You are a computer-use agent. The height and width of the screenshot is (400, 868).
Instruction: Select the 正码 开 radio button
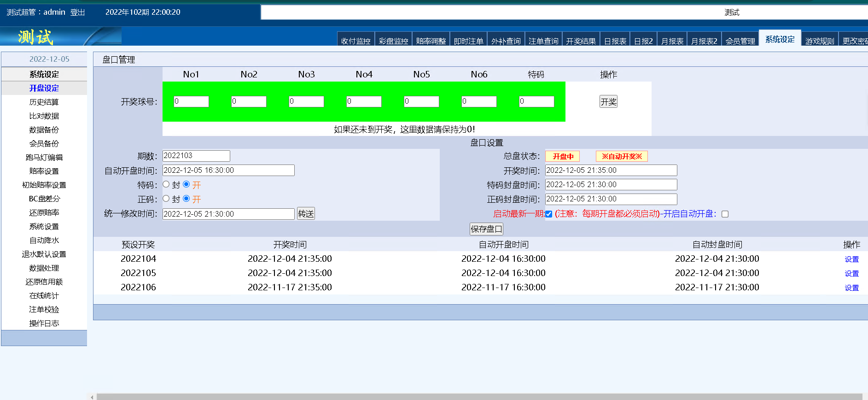tap(186, 199)
